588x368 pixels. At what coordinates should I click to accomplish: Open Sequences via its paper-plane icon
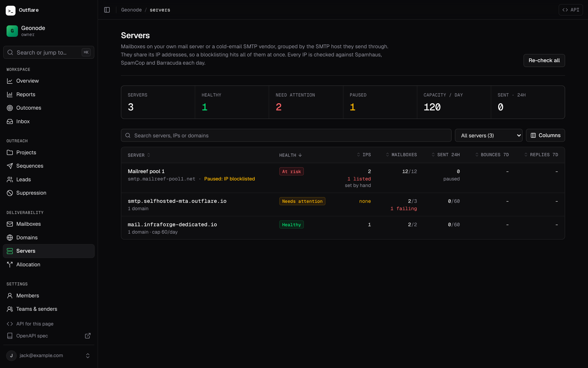tap(10, 166)
